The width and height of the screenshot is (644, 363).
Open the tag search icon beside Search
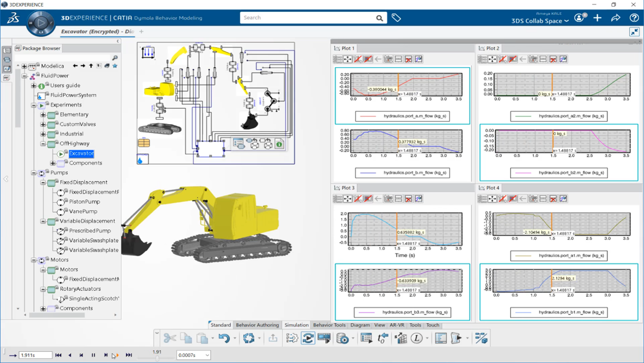click(x=396, y=18)
